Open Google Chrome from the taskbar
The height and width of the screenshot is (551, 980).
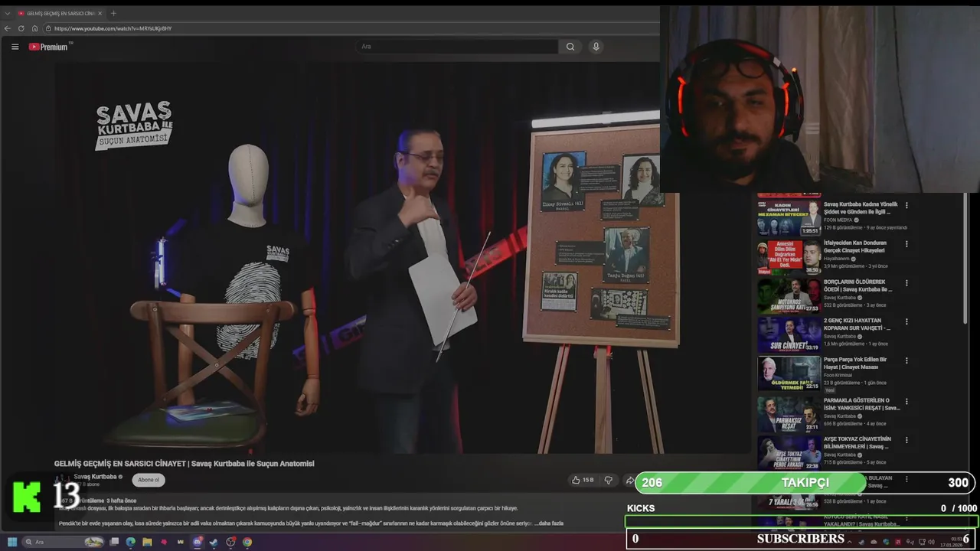tap(247, 542)
